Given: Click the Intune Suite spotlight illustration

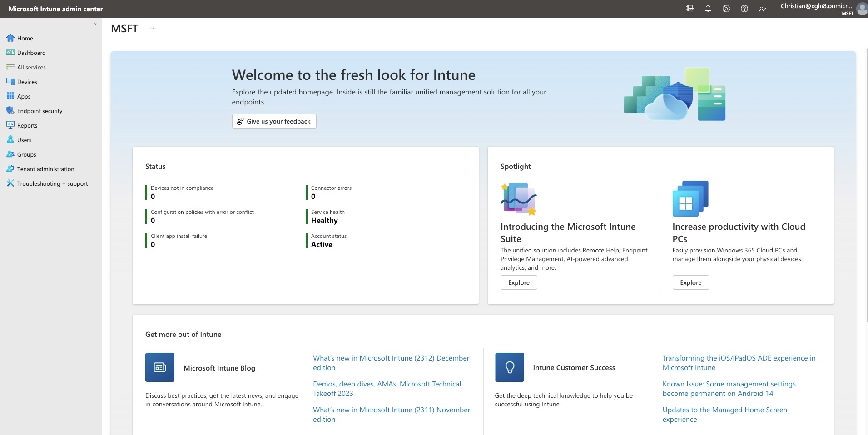Looking at the screenshot, I should point(519,199).
